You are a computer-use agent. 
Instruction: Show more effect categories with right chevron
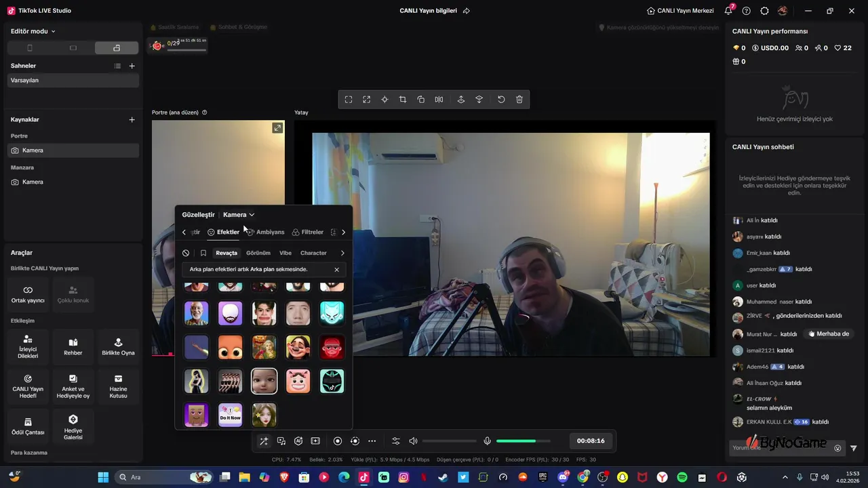(342, 253)
